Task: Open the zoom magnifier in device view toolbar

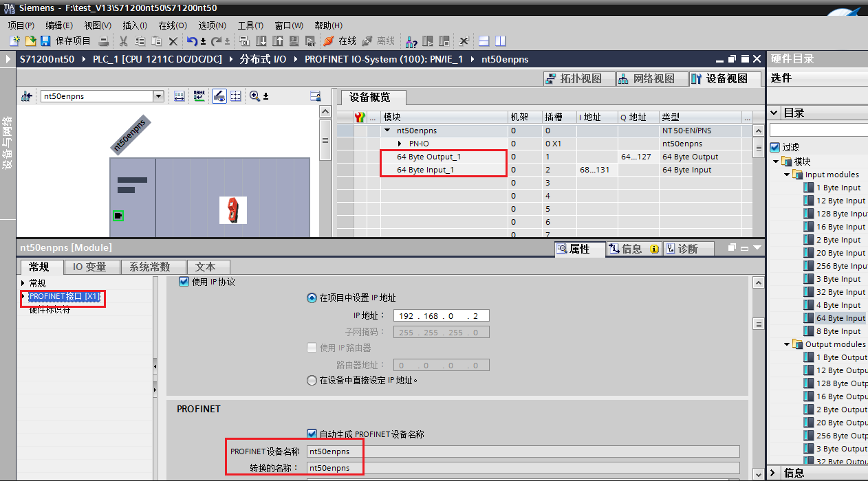Action: click(x=254, y=96)
